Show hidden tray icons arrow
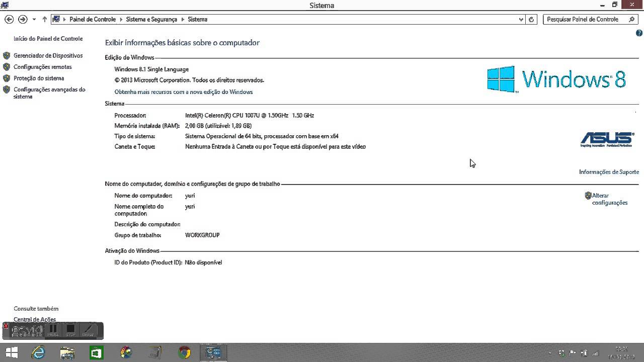 pyautogui.click(x=550, y=353)
